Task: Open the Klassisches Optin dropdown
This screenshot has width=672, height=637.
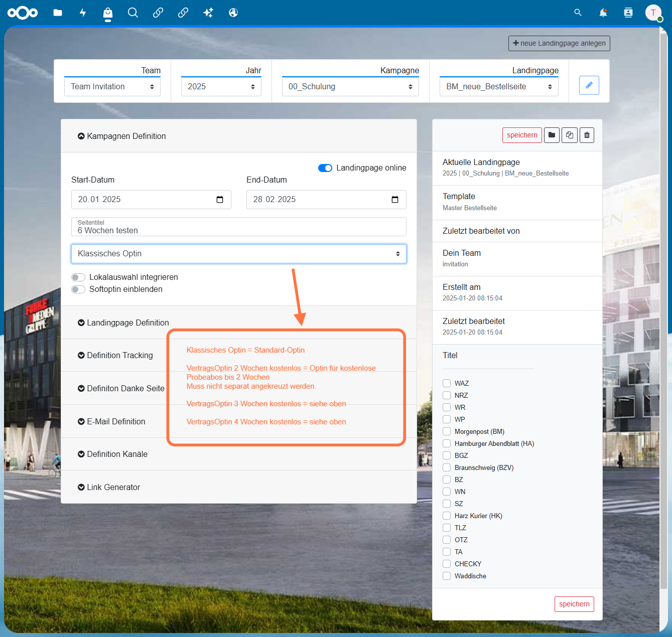Action: click(x=239, y=254)
